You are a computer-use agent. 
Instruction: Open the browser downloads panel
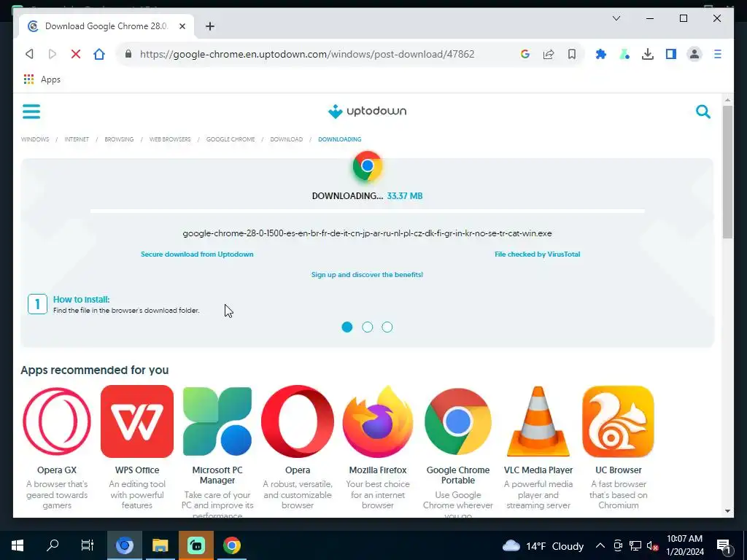point(648,54)
